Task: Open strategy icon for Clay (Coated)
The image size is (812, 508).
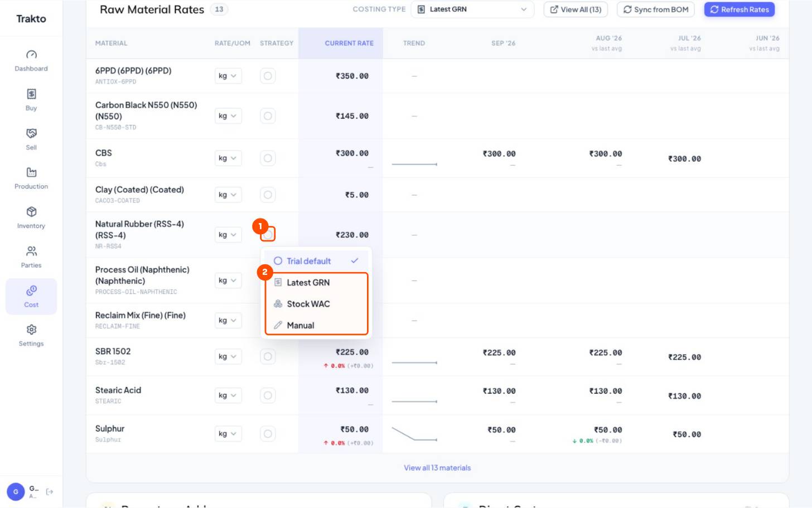Action: pyautogui.click(x=268, y=195)
